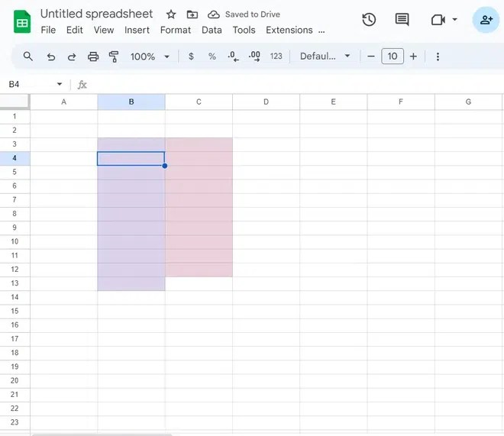504x436 pixels.
Task: Select all cells with corner button
Action: coord(15,102)
